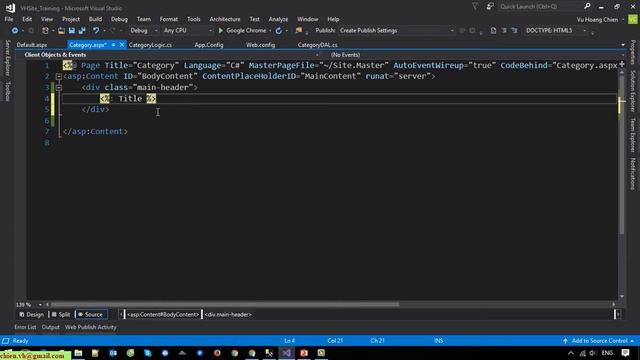Click the Open File folder icon
This screenshot has height=360, width=640.
click(61, 31)
